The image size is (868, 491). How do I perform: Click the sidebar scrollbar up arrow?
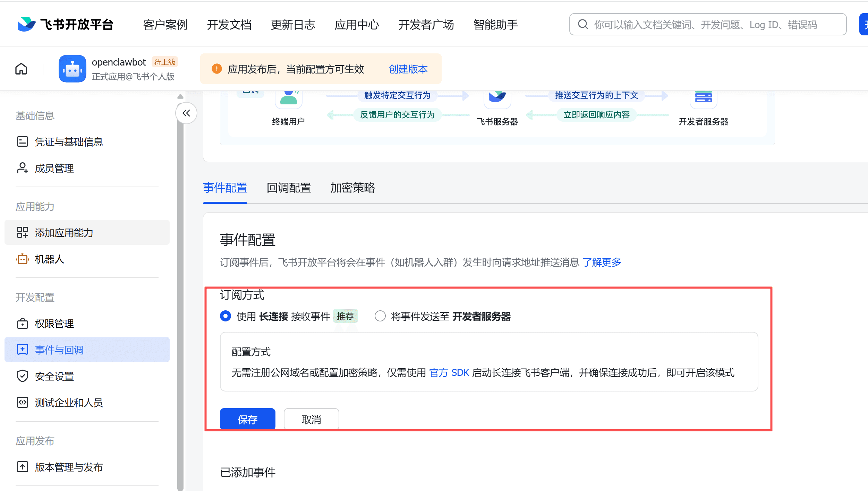pos(180,96)
